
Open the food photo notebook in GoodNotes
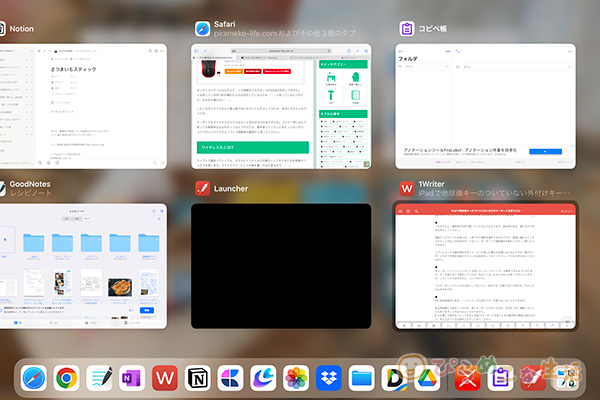(x=120, y=287)
